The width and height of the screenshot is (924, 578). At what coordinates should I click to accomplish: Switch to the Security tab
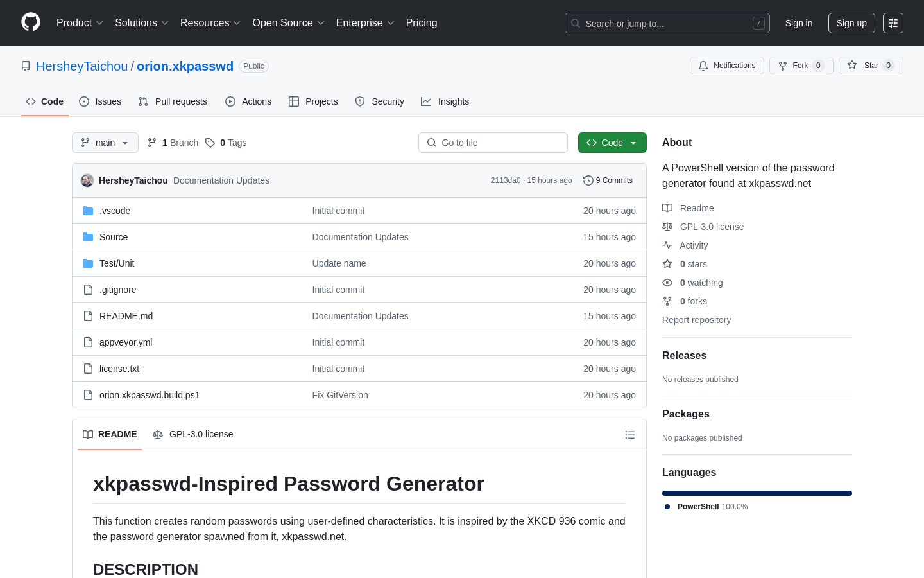pos(380,101)
